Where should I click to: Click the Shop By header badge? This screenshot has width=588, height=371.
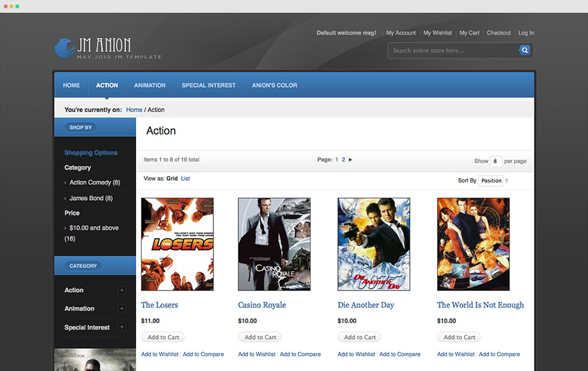[81, 127]
